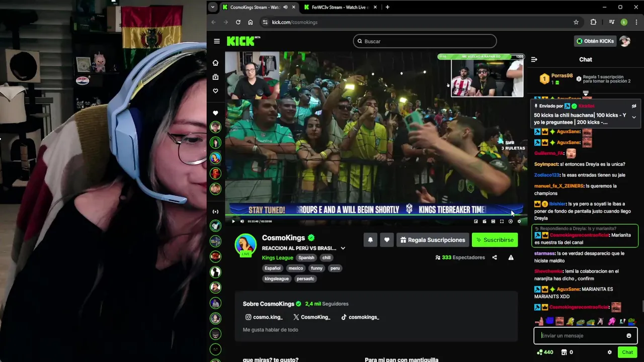Screen dimensions: 644x362
Task: Toggle theater mode on the player
Action: tap(493, 221)
